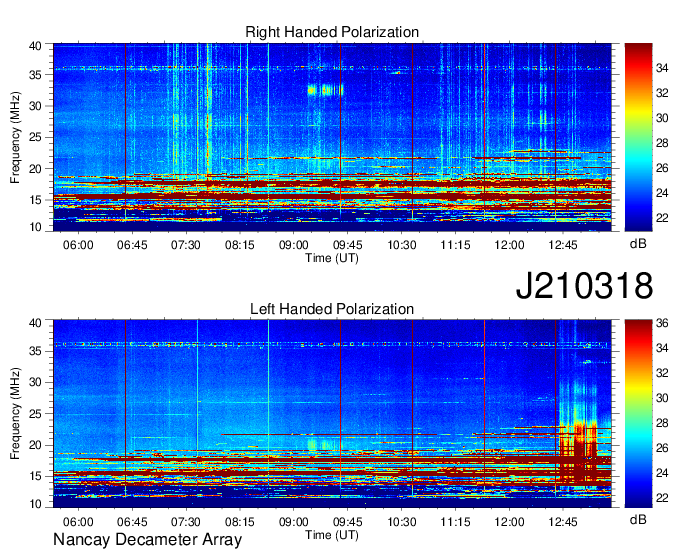Screen dimensions: 680x552
Task: Click the 09:00 tick label of the Right Handed plot
Action: coord(294,245)
